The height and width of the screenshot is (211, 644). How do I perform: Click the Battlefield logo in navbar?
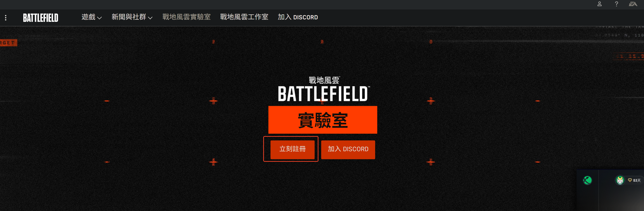(x=40, y=18)
